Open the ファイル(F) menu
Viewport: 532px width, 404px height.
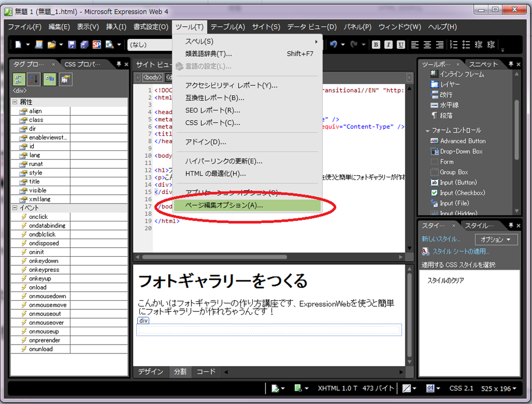click(x=24, y=27)
